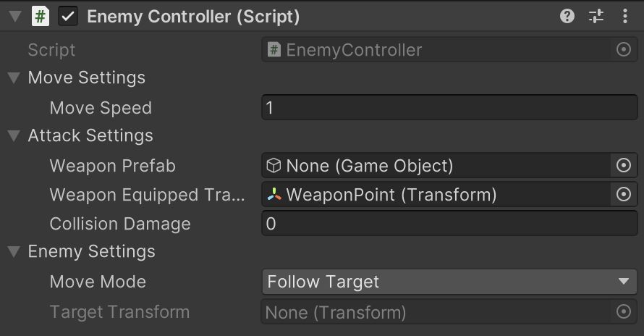The image size is (644, 336).
Task: Click the WeaponPoint transform axis icon
Action: (274, 194)
